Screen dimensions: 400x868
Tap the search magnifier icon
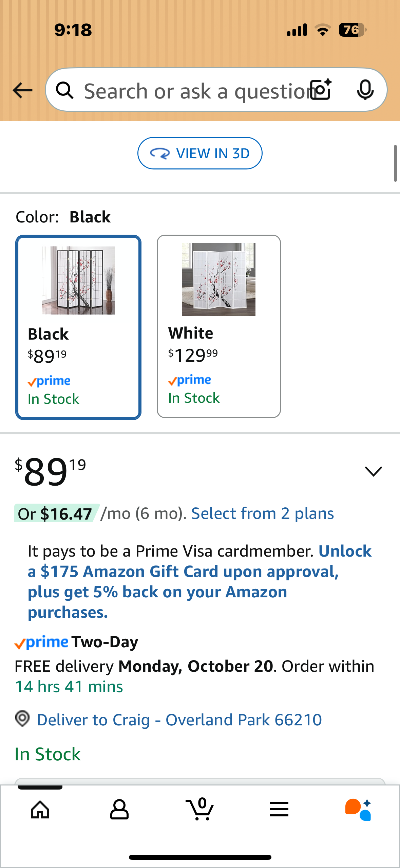point(64,91)
